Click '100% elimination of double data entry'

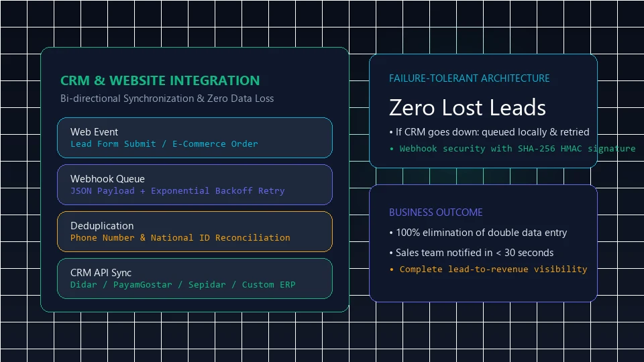pyautogui.click(x=478, y=233)
